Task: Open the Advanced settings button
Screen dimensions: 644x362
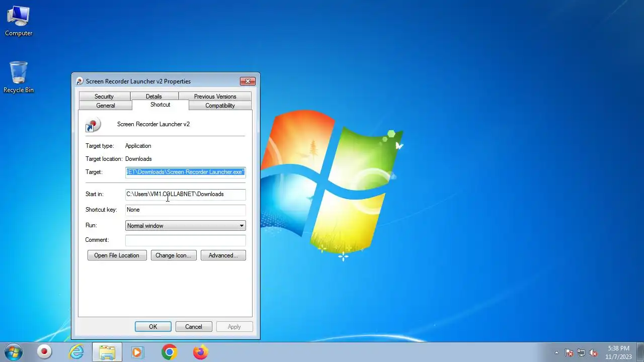Action: point(223,255)
